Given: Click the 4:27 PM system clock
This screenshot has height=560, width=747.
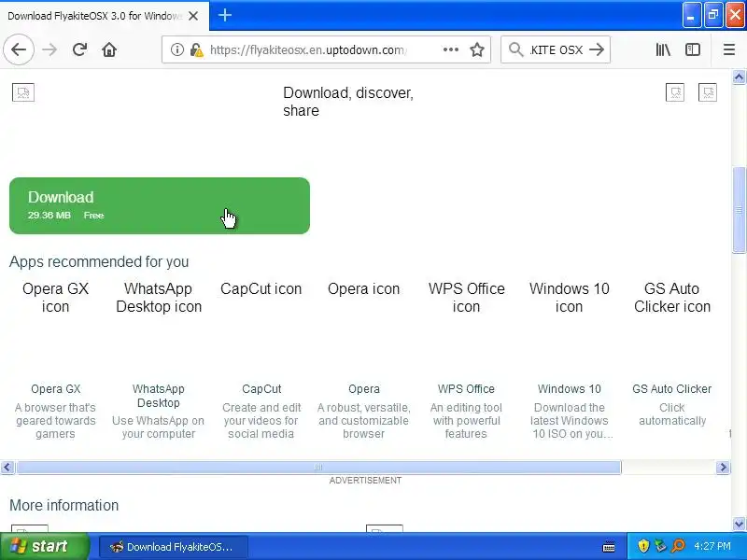Looking at the screenshot, I should pyautogui.click(x=712, y=546).
